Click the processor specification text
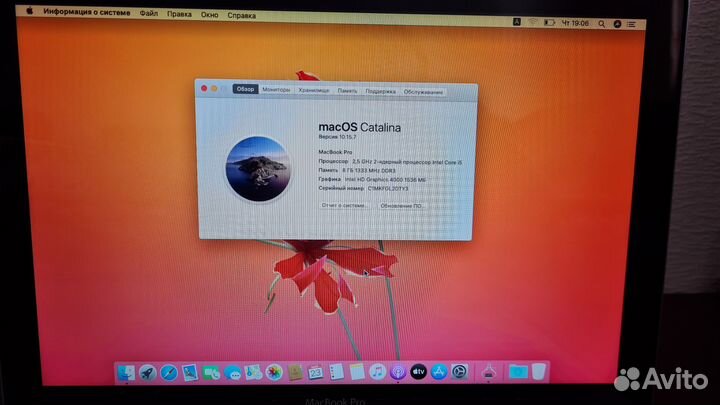This screenshot has height=405, width=720. pos(407,162)
